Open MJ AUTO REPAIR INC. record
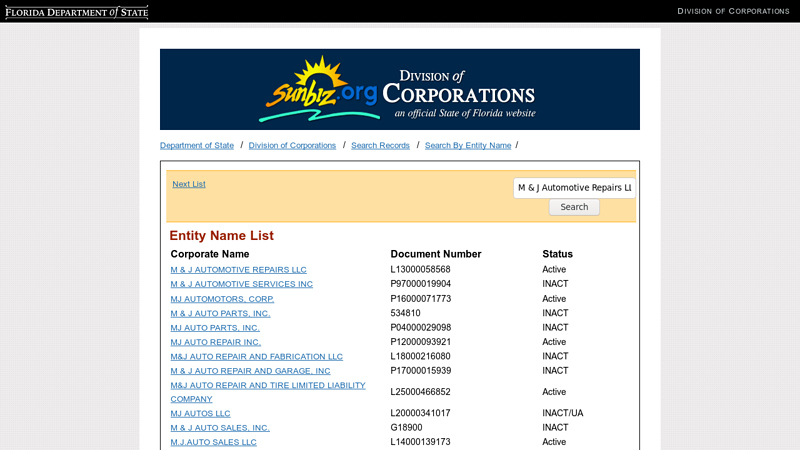Viewport: 800px width, 450px height. point(215,342)
